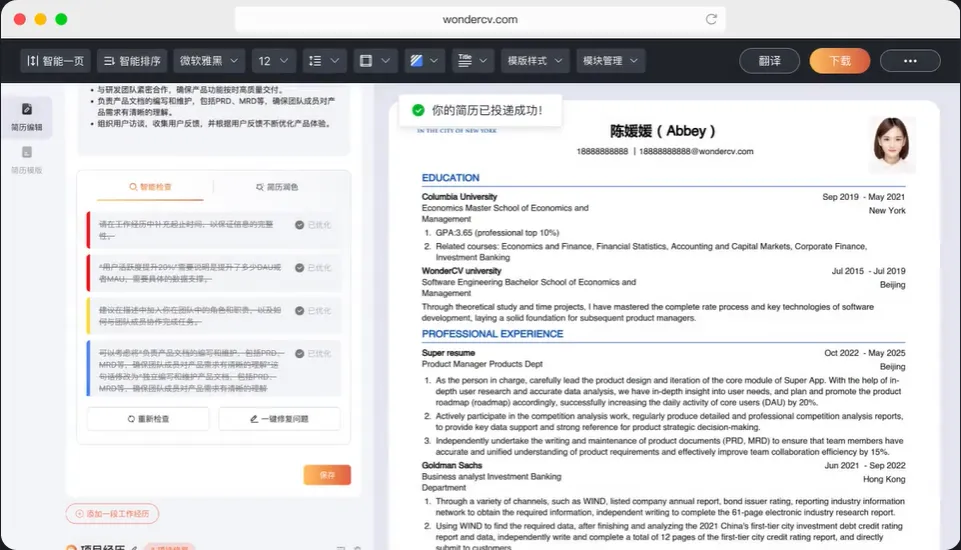
Task: Click the Product Manager Products Dept line
Action: [x=482, y=364]
